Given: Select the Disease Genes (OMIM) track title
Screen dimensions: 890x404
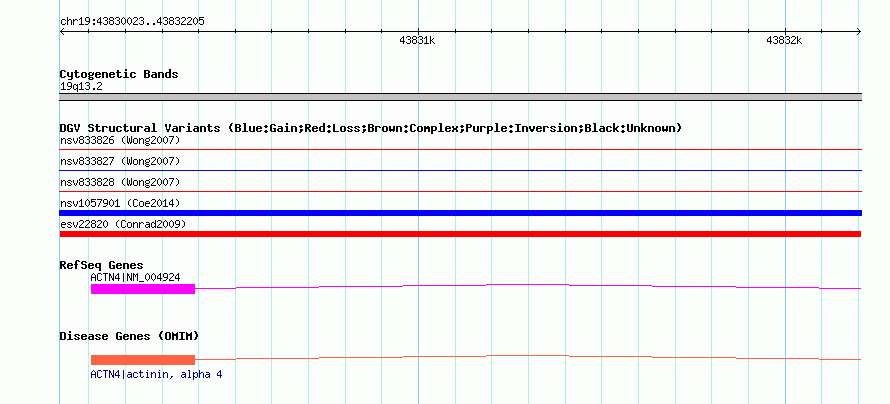Looking at the screenshot, I should tap(129, 336).
